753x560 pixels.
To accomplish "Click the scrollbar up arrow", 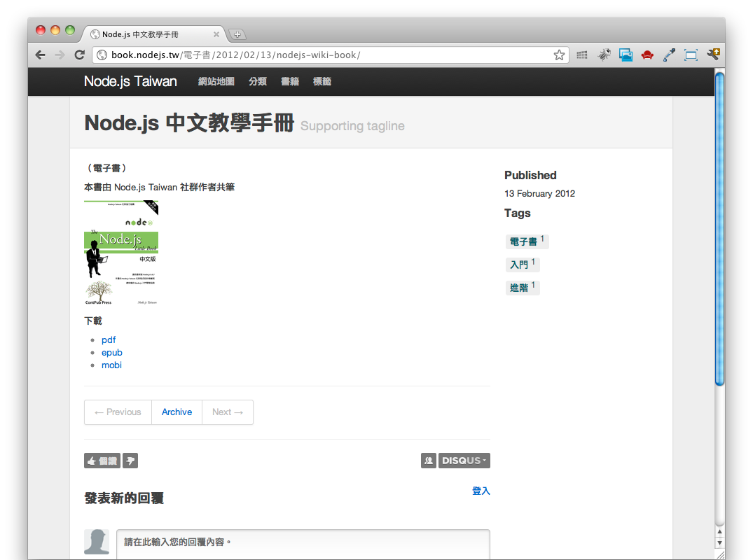I will pos(719,532).
